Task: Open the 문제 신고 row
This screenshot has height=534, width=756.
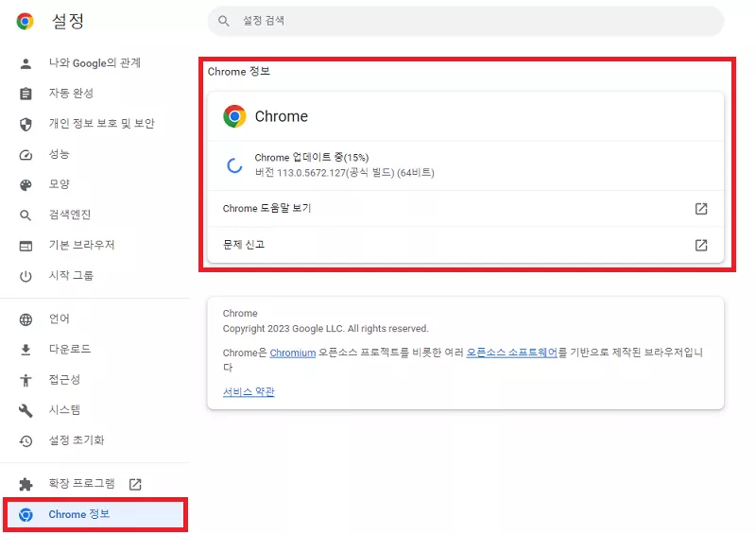Action: 465,245
